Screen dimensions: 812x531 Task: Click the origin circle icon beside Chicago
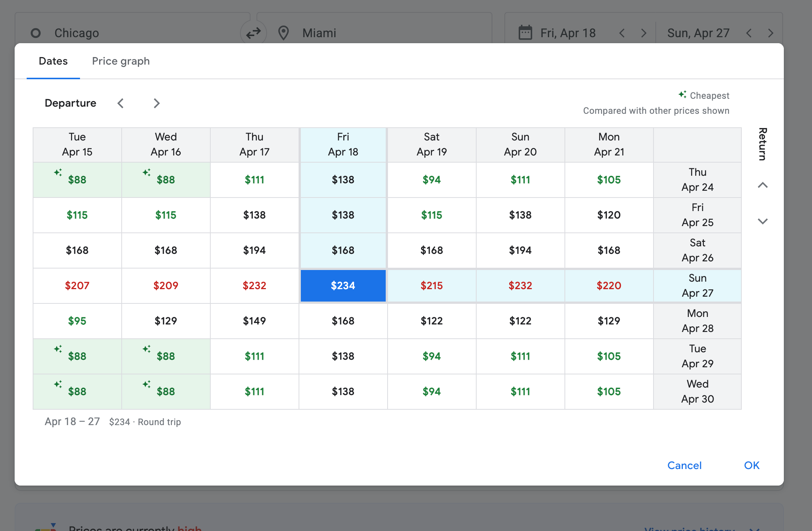pos(36,33)
